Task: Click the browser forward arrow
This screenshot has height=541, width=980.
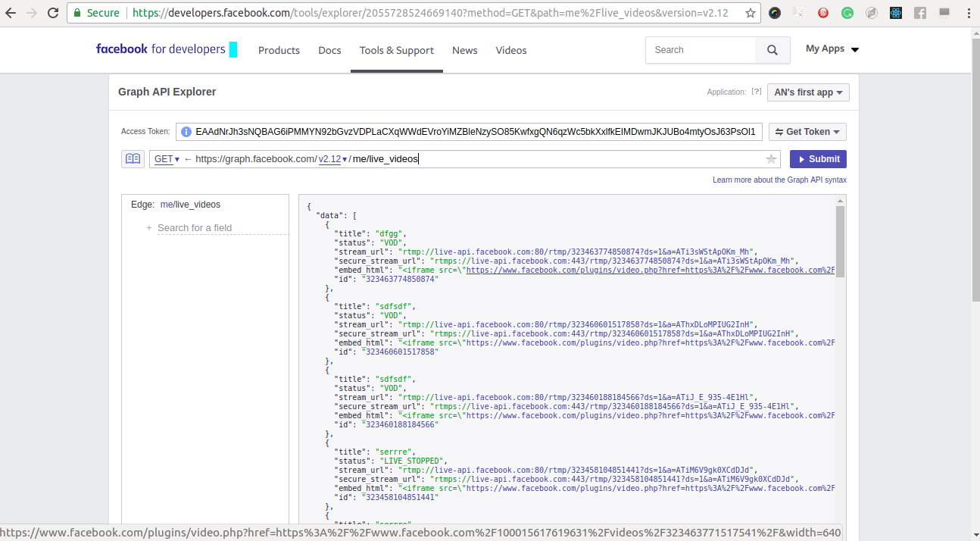Action: [31, 13]
